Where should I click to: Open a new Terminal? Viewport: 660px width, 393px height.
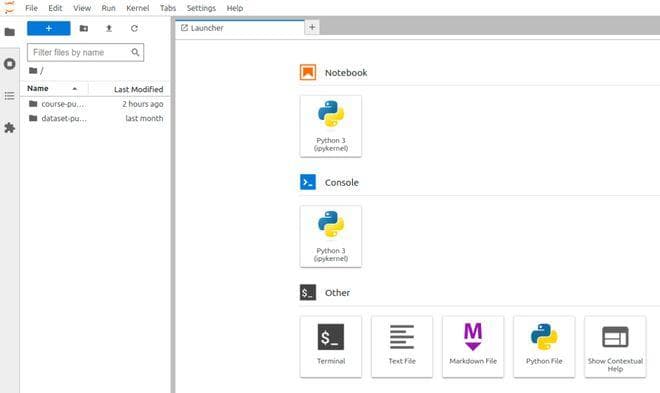point(331,347)
